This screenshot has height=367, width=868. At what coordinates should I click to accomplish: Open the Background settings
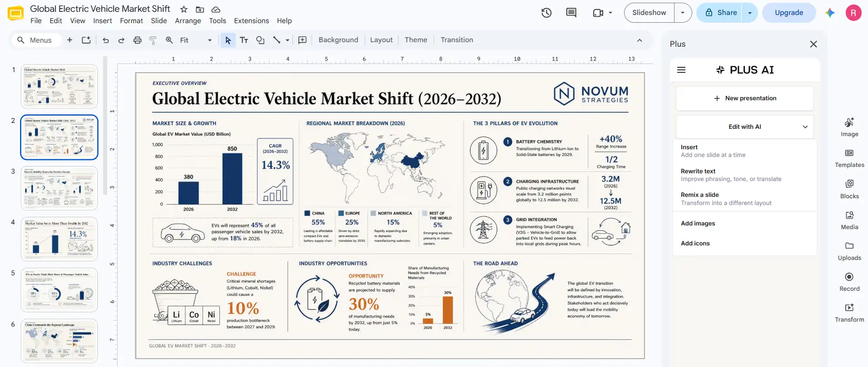pyautogui.click(x=338, y=40)
